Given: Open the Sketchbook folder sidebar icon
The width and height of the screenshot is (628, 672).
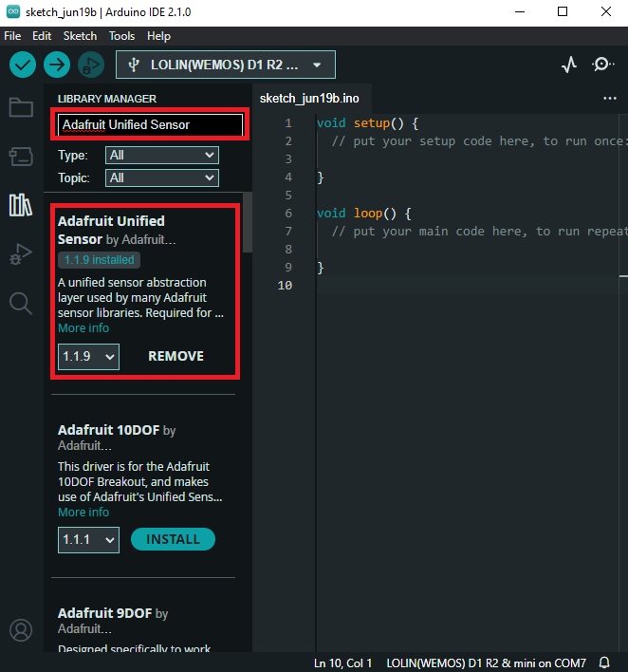Looking at the screenshot, I should [x=21, y=107].
